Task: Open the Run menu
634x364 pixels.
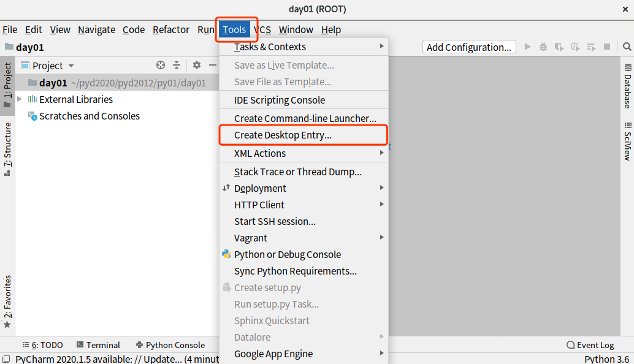Action: click(205, 29)
